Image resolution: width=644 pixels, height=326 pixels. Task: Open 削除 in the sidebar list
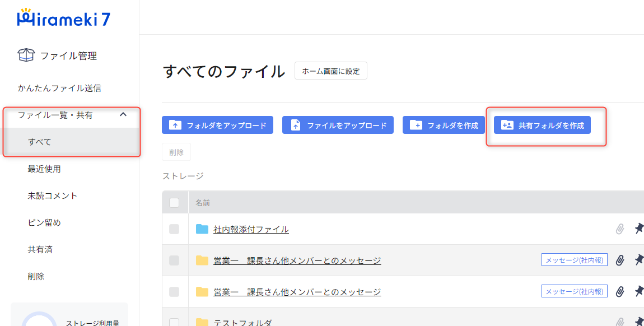36,276
